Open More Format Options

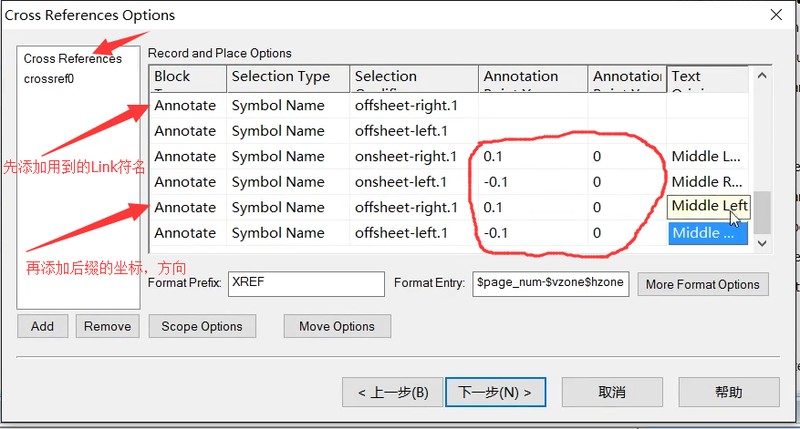[x=703, y=284]
